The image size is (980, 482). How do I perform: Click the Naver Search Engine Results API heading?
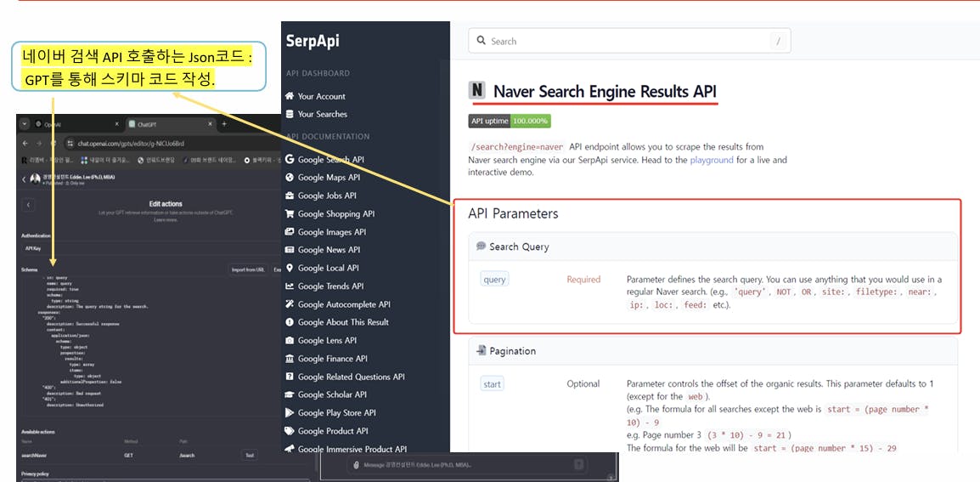click(605, 92)
